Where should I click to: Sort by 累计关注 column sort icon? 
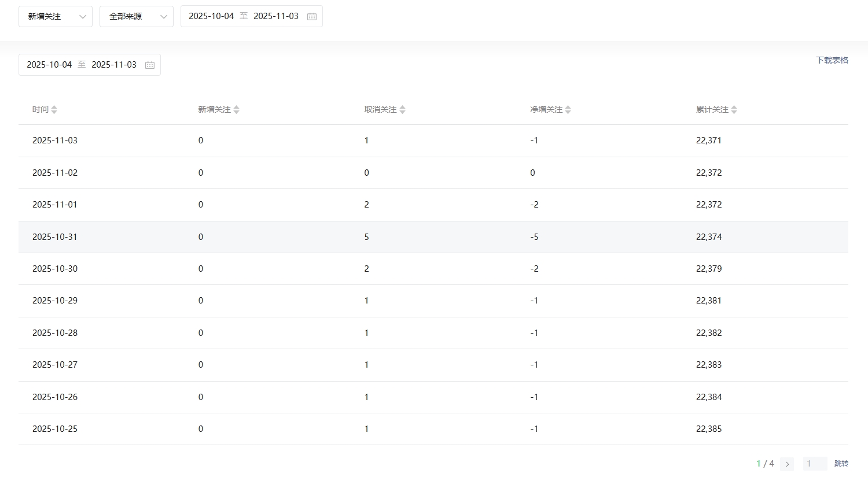[734, 109]
